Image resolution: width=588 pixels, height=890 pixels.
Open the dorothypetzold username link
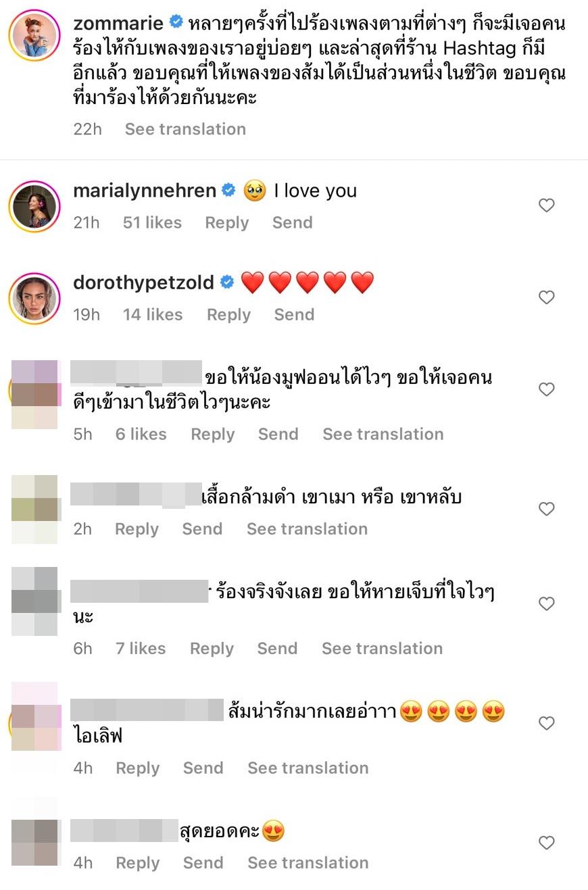(143, 282)
